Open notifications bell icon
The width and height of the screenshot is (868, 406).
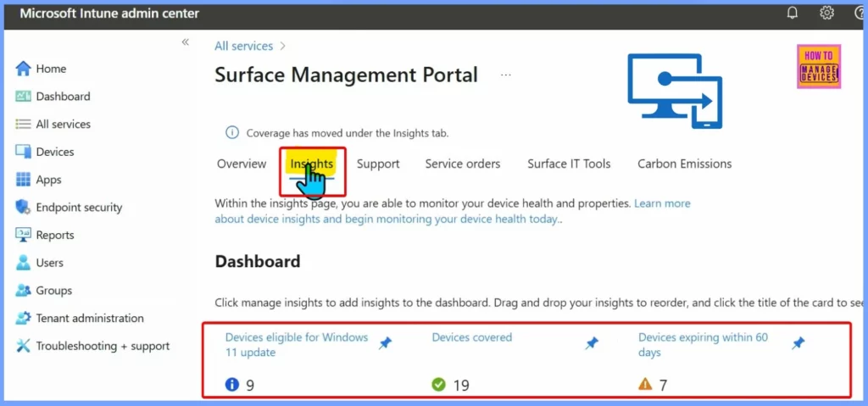click(793, 13)
